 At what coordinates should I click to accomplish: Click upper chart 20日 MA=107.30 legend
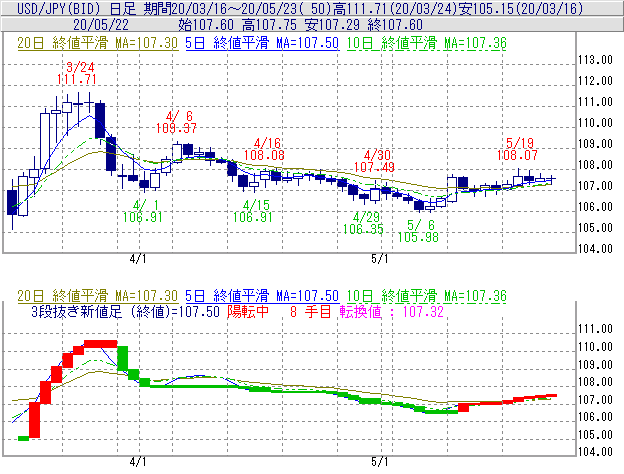coord(98,43)
